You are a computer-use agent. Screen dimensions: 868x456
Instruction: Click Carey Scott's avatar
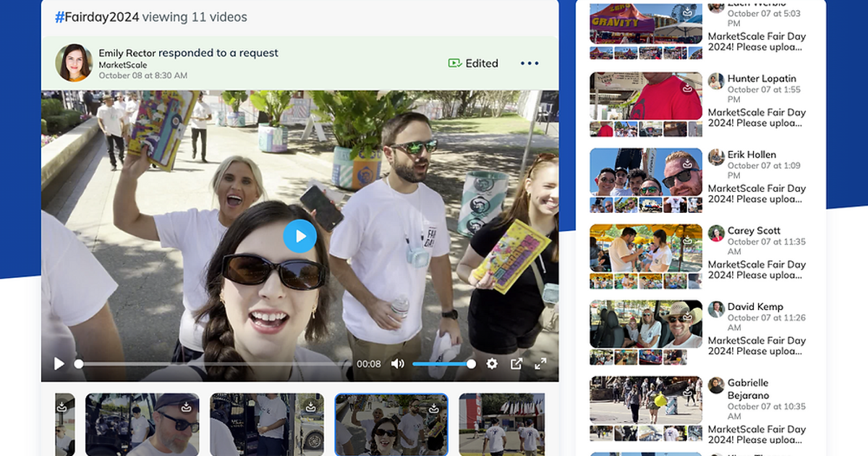(716, 233)
